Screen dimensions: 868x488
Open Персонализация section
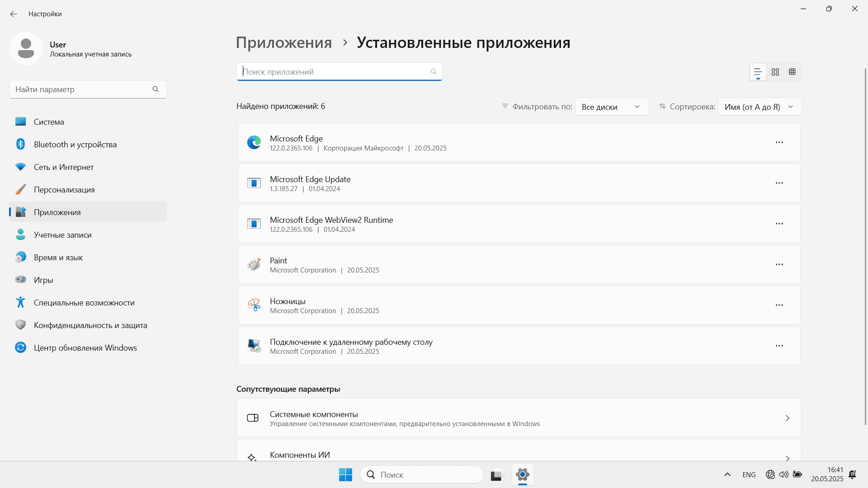pos(88,189)
